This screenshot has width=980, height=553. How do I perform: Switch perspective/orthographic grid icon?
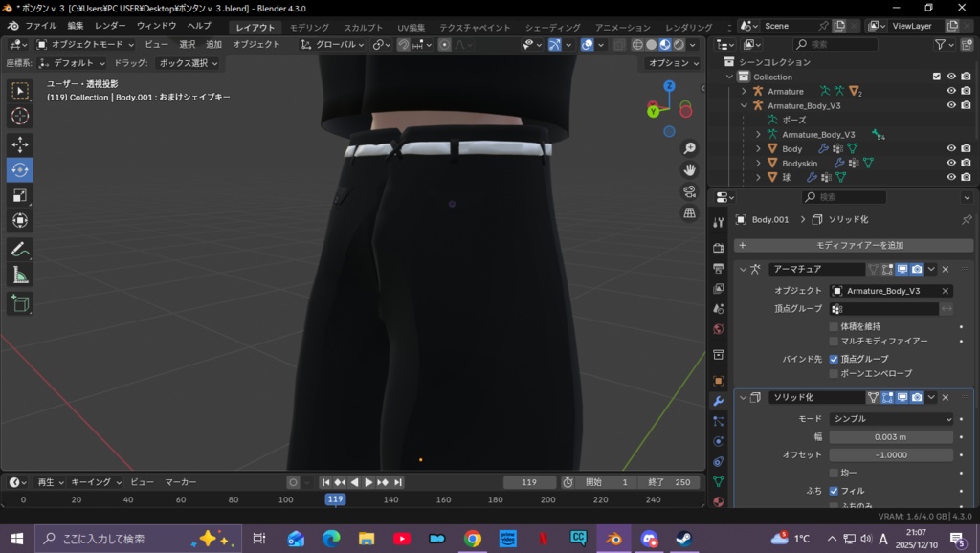[689, 213]
